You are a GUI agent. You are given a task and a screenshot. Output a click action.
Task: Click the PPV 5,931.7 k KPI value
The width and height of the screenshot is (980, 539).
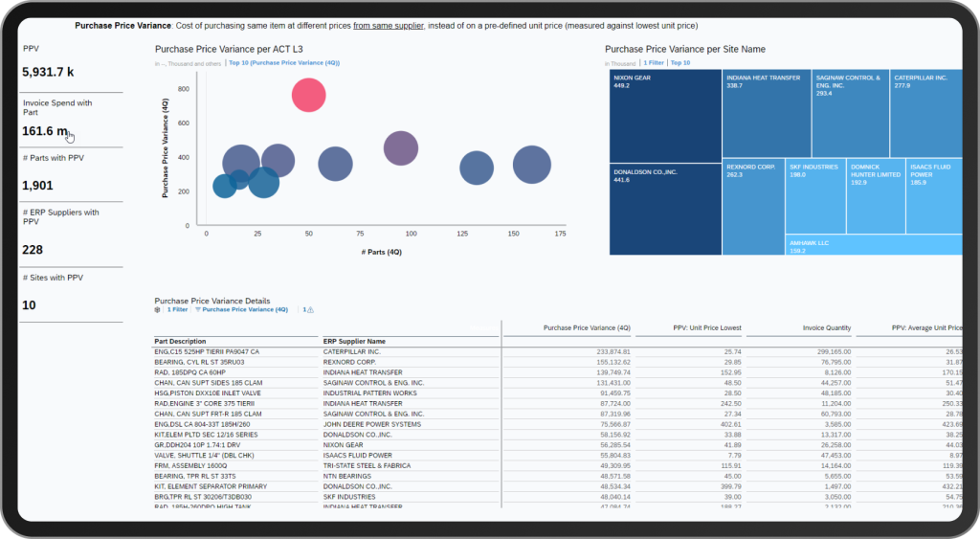(48, 72)
